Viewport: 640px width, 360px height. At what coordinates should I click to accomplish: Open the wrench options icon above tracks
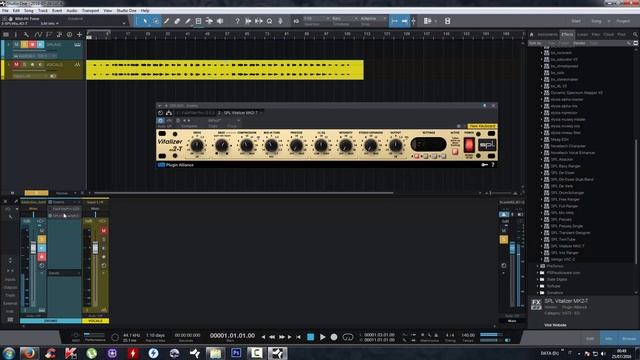[x=26, y=35]
